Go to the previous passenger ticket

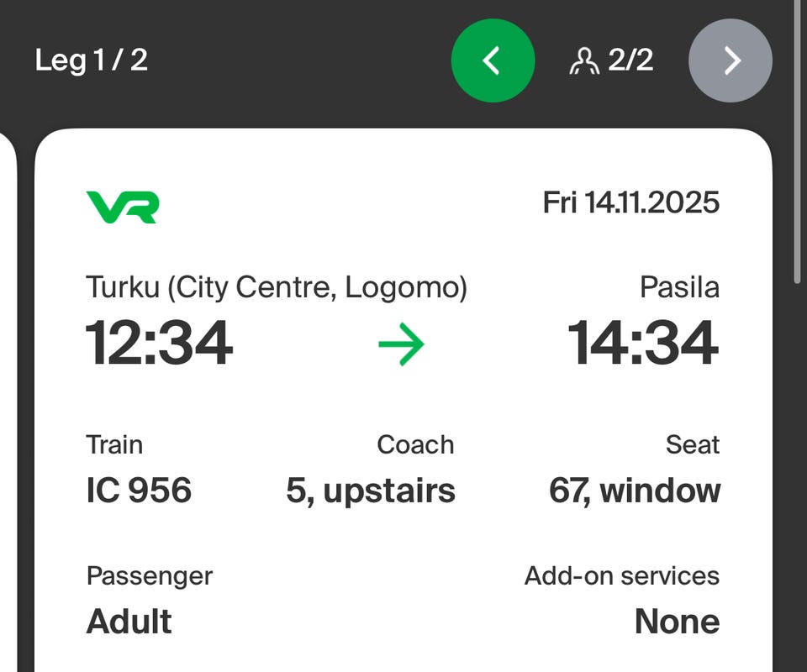click(x=493, y=60)
